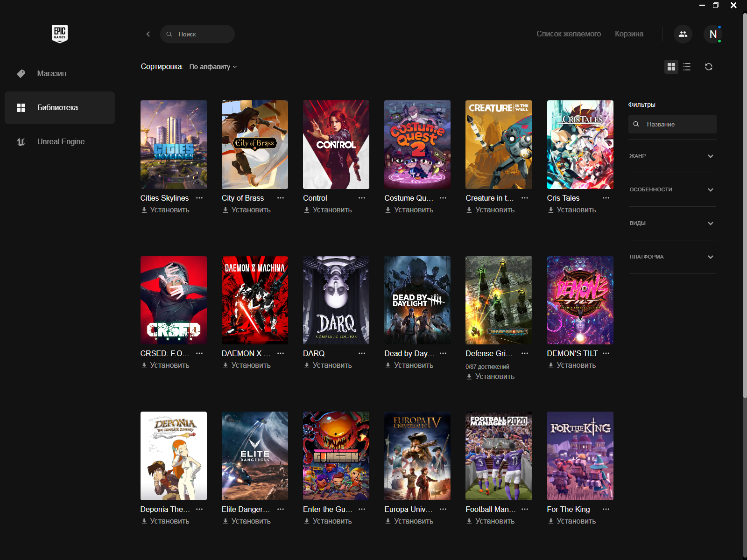Viewport: 747px width, 560px height.
Task: Open more options for For The King
Action: coord(606,509)
